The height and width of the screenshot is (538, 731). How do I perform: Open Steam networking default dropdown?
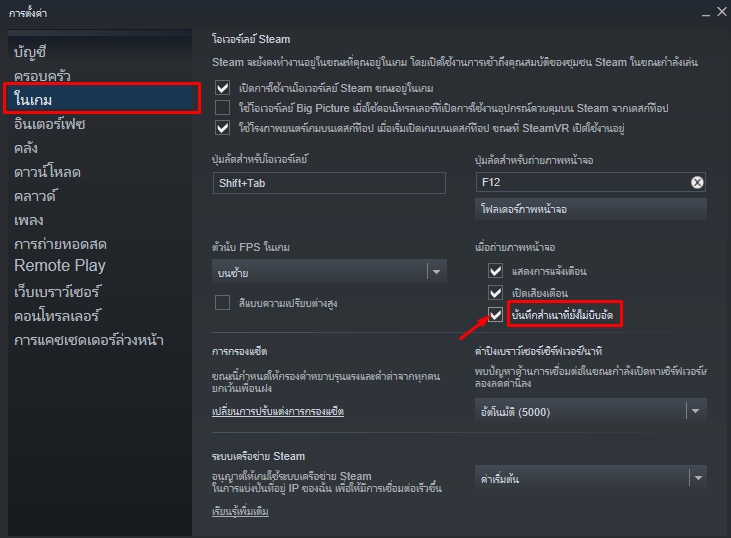coord(590,478)
